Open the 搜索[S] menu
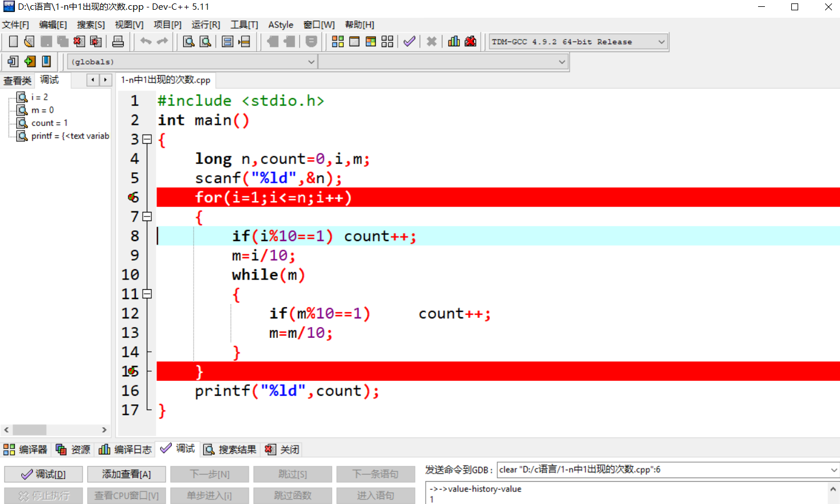The image size is (840, 504). point(91,25)
